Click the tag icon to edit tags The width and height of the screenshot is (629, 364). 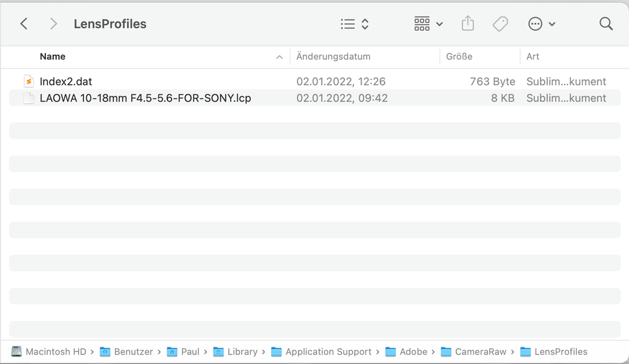tap(500, 24)
